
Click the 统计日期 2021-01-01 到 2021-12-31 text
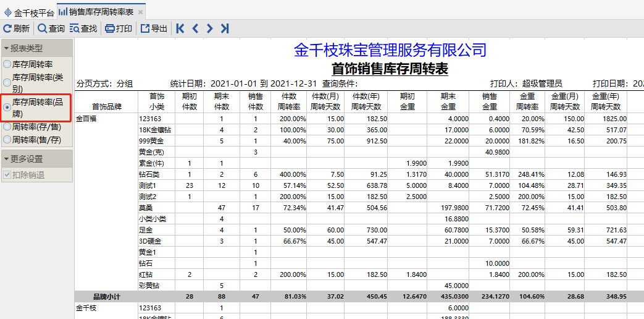pos(243,84)
